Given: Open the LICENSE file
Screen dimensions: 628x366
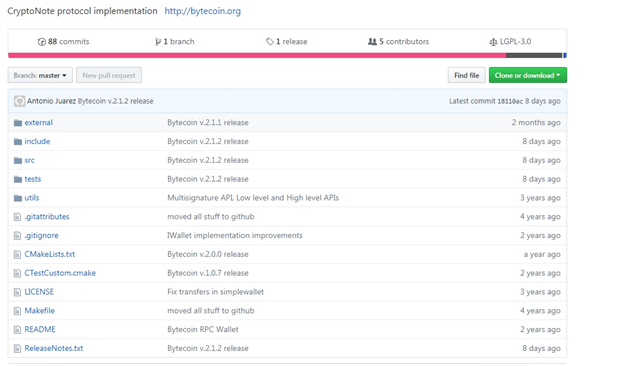Looking at the screenshot, I should 39,292.
